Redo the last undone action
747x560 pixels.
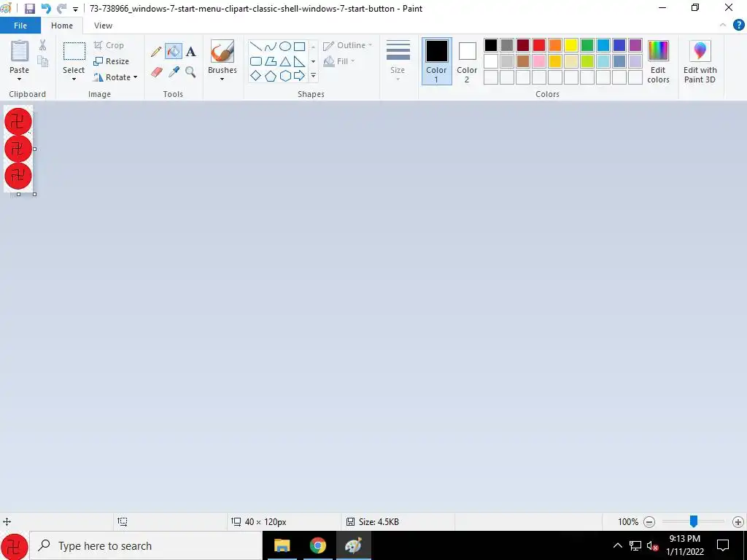(x=61, y=9)
